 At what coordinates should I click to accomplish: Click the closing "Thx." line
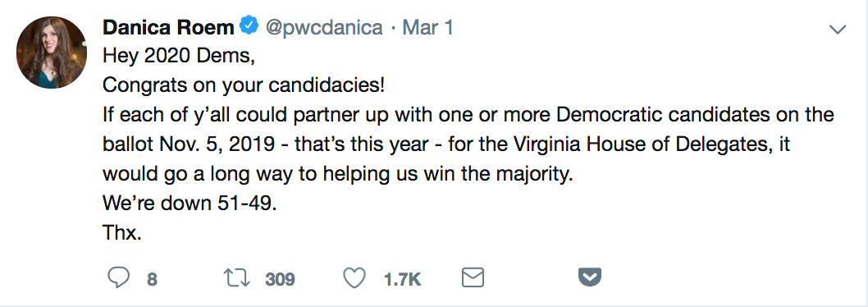[122, 232]
